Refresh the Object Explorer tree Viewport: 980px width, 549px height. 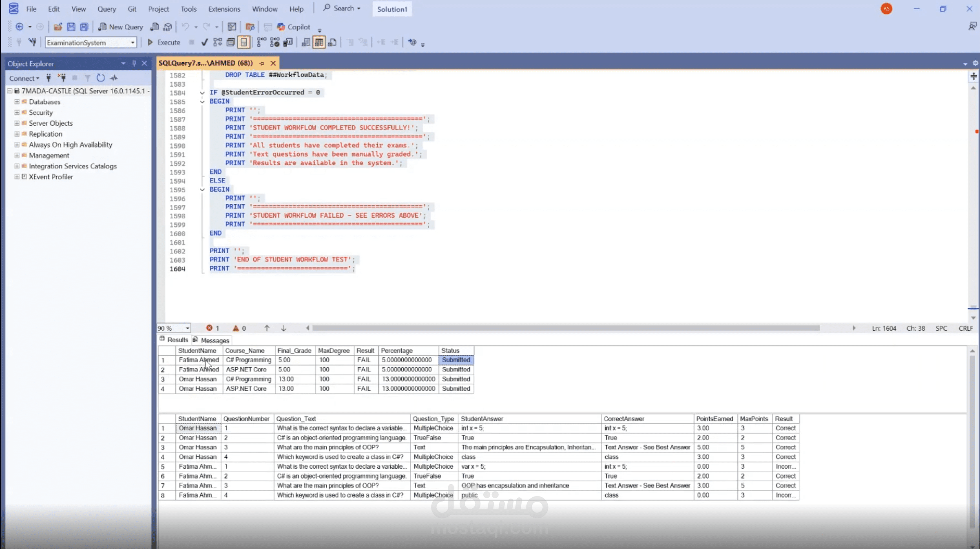click(x=101, y=78)
